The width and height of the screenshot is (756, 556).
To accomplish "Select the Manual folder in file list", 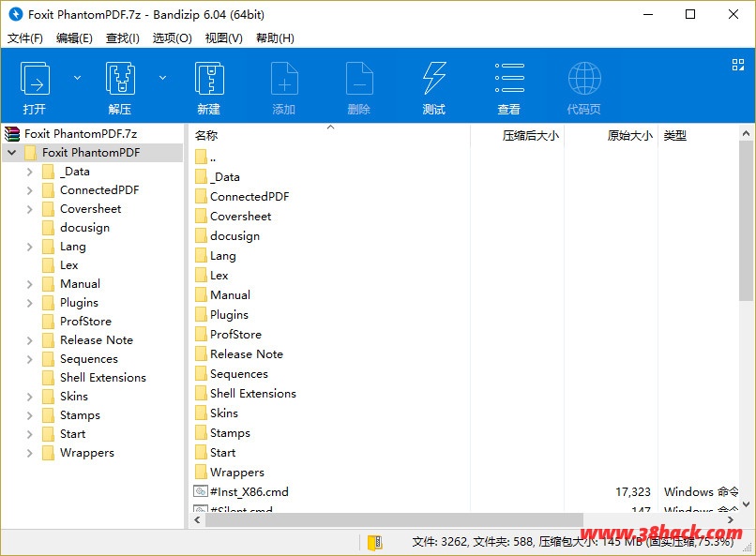I will point(231,294).
